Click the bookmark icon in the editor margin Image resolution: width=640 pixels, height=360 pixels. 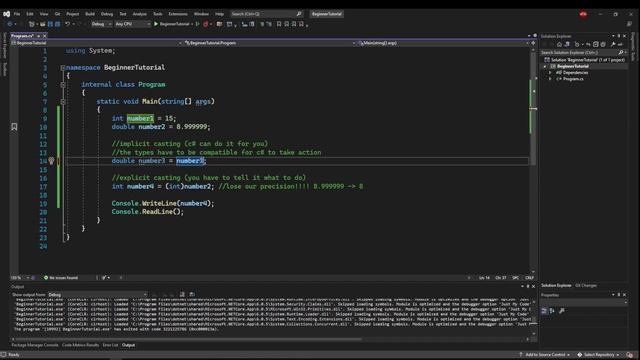click(14, 127)
